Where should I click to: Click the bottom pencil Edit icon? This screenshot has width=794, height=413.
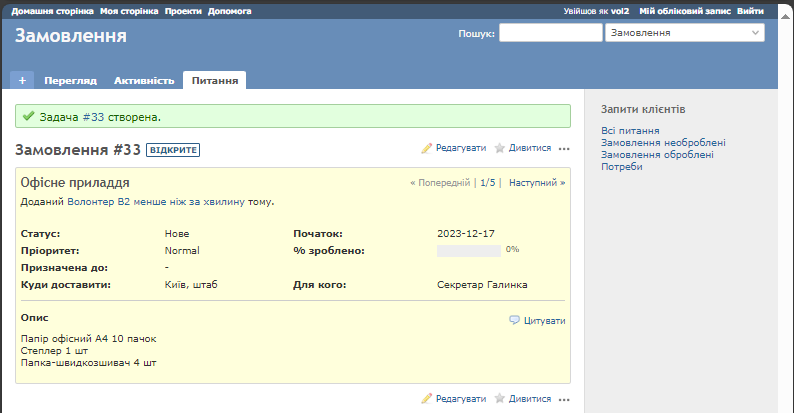427,398
